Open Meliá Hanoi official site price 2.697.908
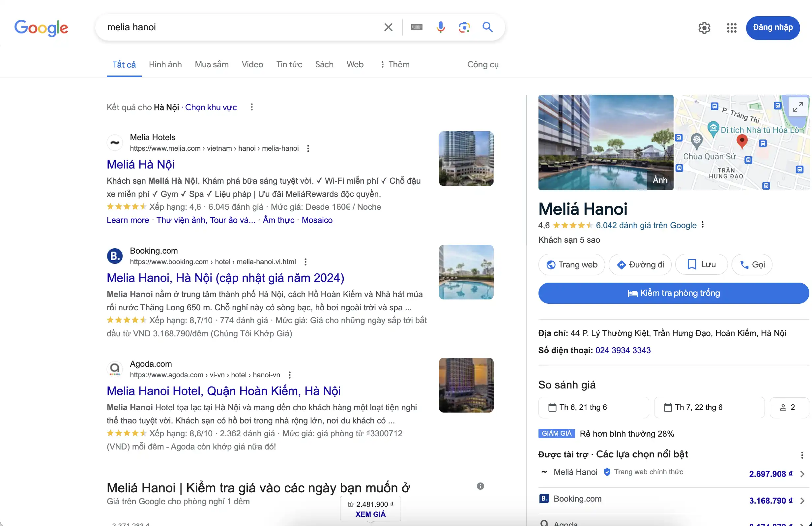Image resolution: width=812 pixels, height=526 pixels. [x=771, y=474]
